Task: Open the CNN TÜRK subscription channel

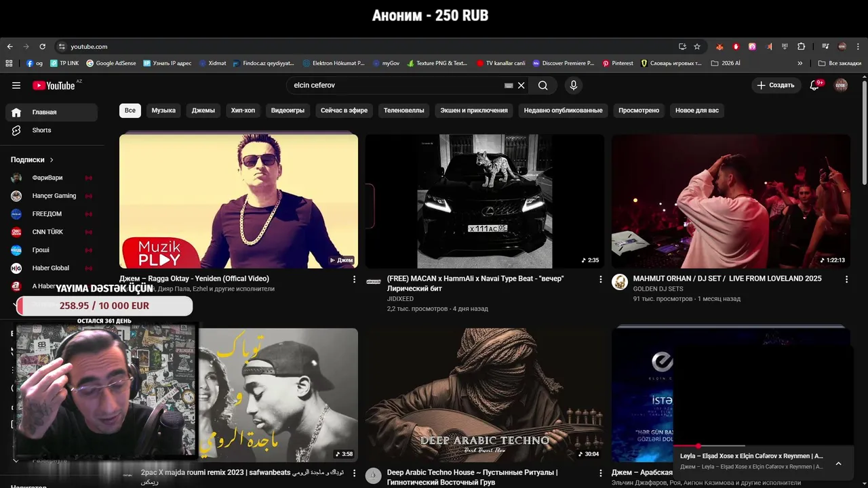Action: (52, 232)
